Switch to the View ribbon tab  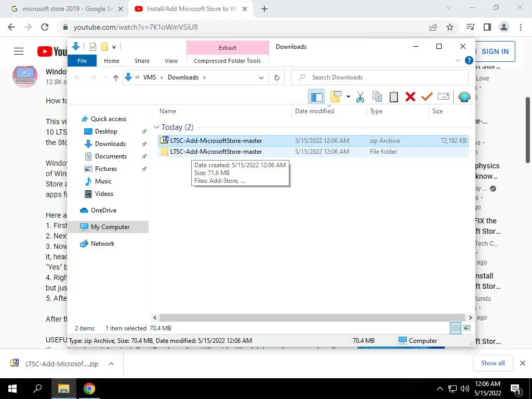171,61
